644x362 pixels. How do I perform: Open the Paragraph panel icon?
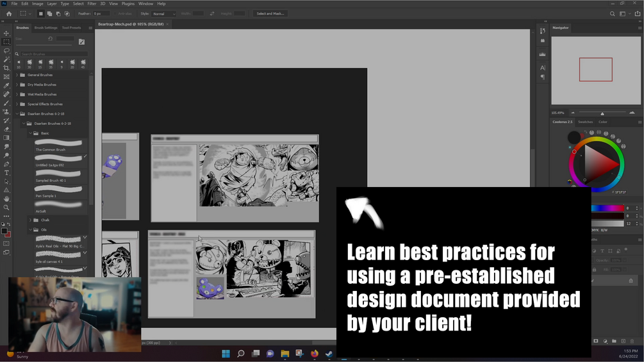(543, 77)
